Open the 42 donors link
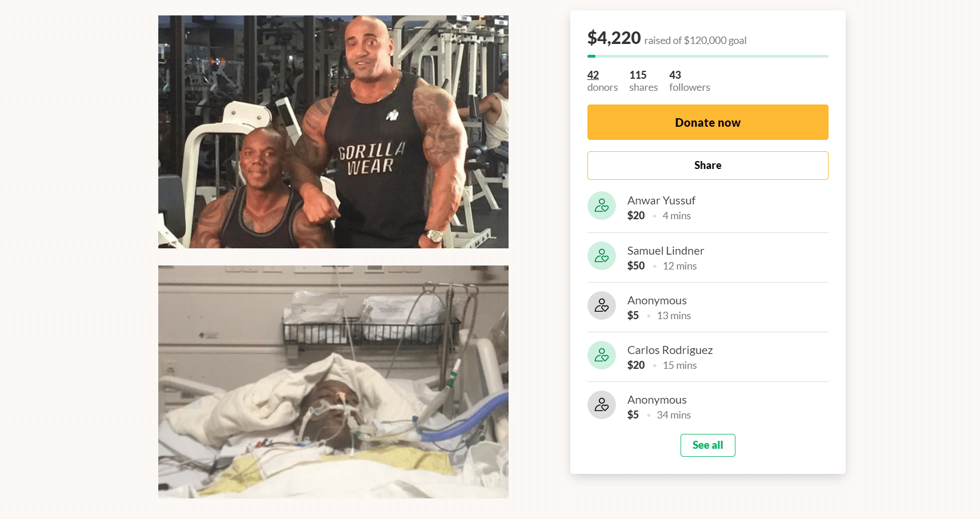The height and width of the screenshot is (519, 980). click(x=602, y=81)
